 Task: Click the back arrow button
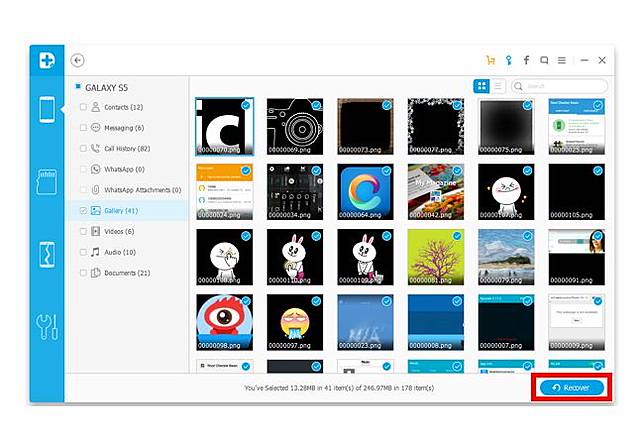78,60
